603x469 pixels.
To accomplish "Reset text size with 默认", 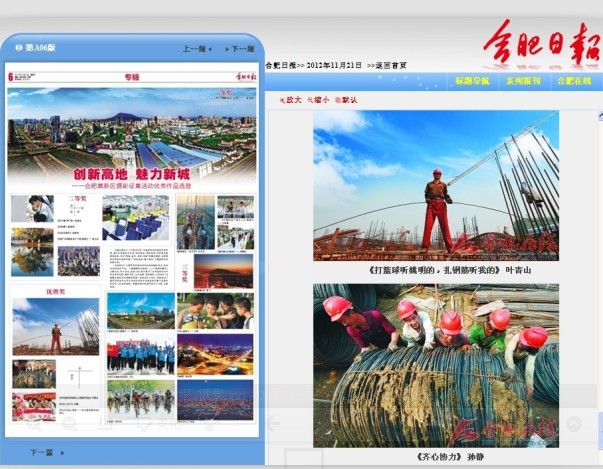I will pyautogui.click(x=348, y=100).
